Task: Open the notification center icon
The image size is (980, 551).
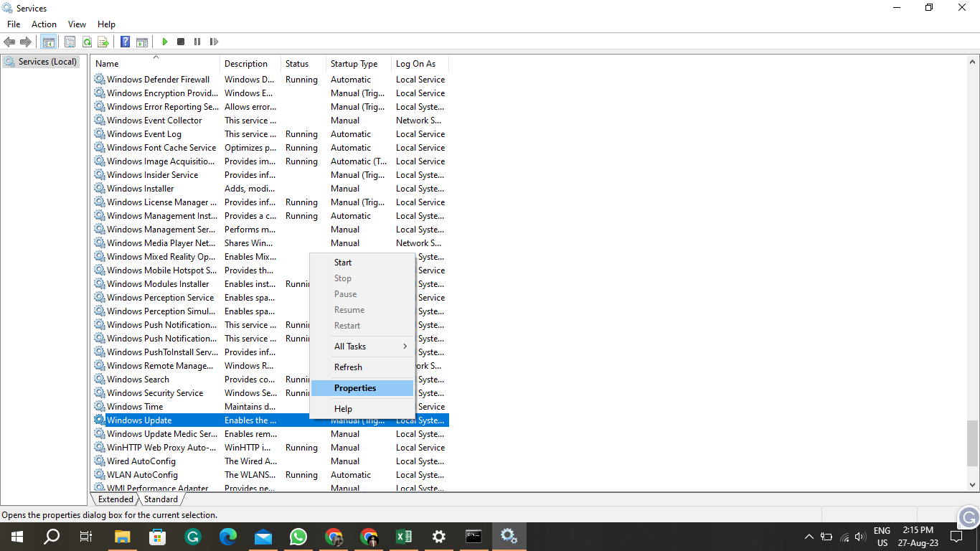Action: click(956, 536)
